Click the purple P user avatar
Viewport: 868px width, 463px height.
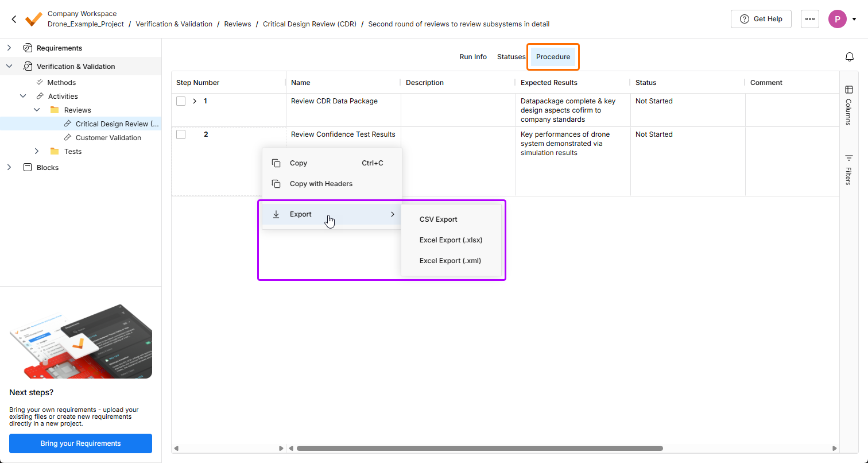pos(837,19)
